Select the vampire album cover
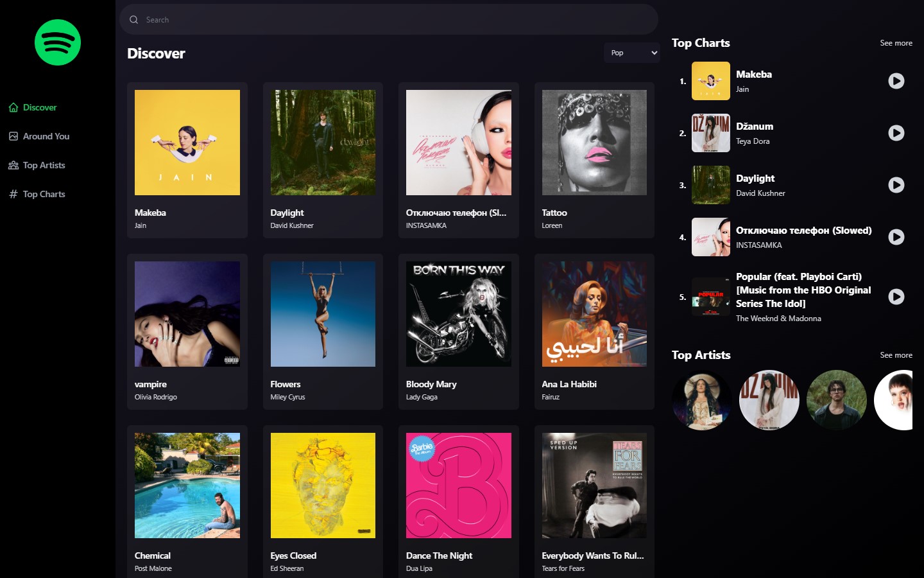Image resolution: width=924 pixels, height=578 pixels. (x=187, y=314)
